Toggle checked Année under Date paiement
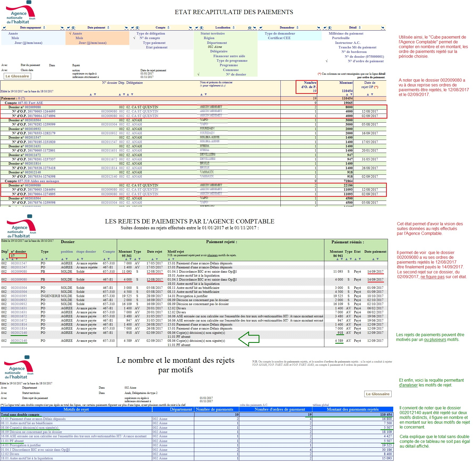Image resolution: width=476 pixels, height=462 pixels. [77, 34]
